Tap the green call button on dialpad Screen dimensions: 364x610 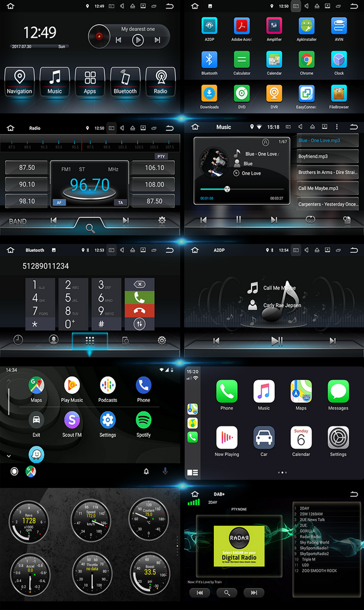(x=139, y=297)
